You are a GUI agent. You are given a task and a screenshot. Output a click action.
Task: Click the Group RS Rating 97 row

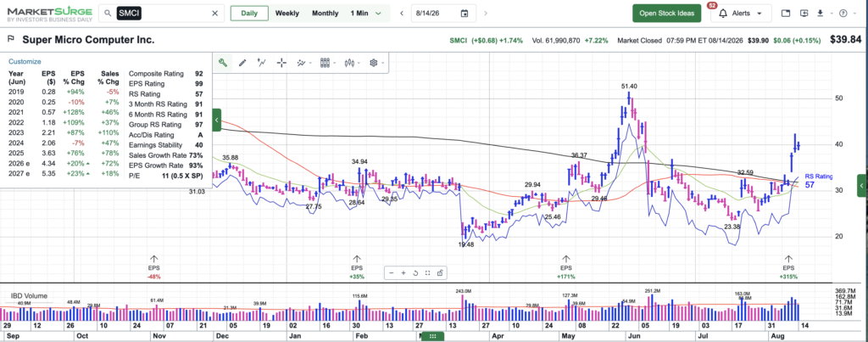165,124
